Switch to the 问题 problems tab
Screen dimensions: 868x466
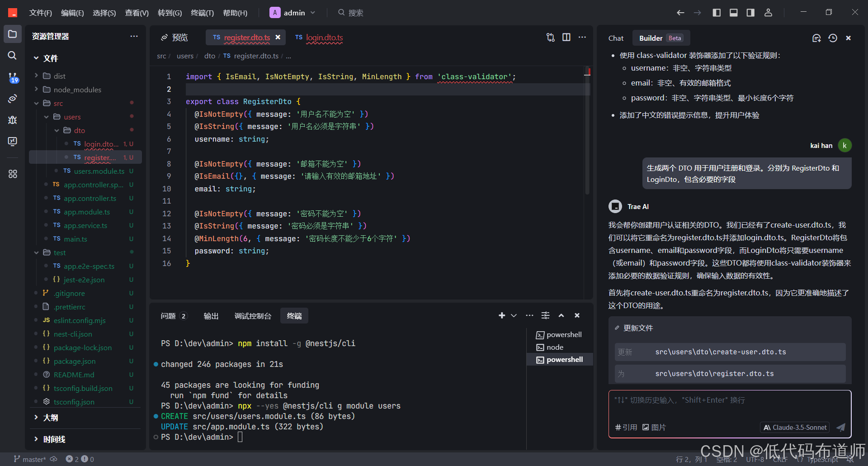[x=174, y=316]
